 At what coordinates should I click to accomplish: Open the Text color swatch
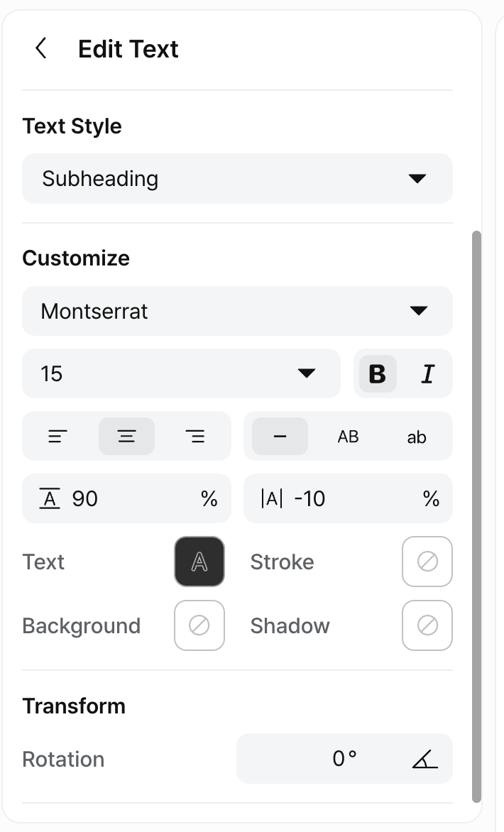coord(199,562)
